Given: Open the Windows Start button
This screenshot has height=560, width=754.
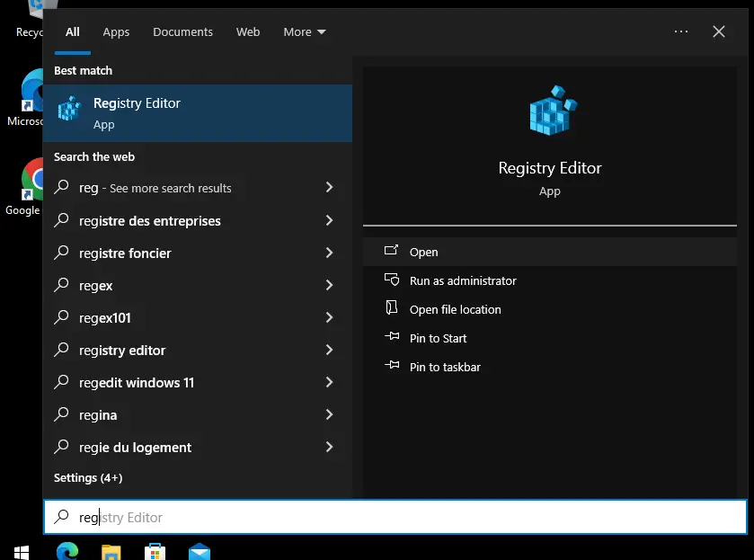Looking at the screenshot, I should [22, 552].
